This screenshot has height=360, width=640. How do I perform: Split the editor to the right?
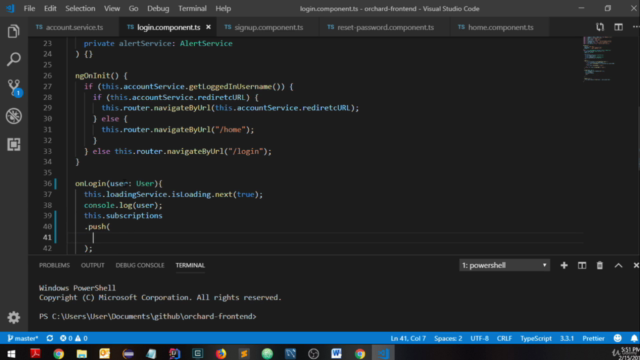click(618, 27)
